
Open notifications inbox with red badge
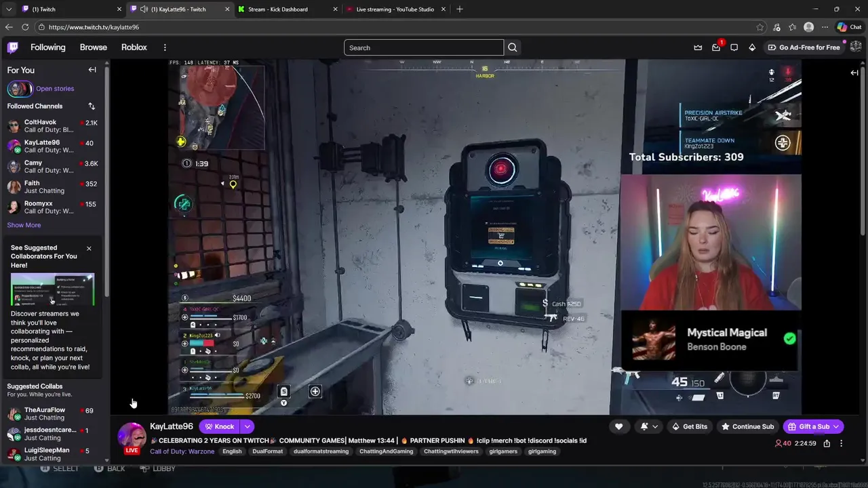click(x=716, y=47)
